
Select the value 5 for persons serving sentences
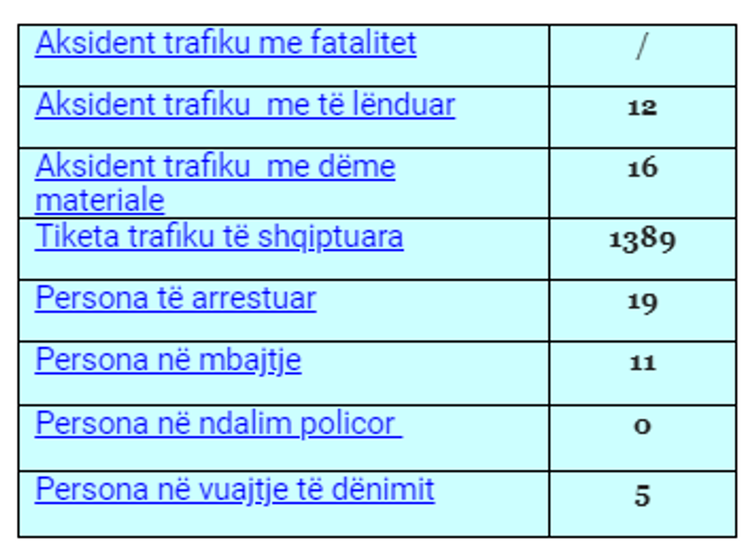(642, 496)
